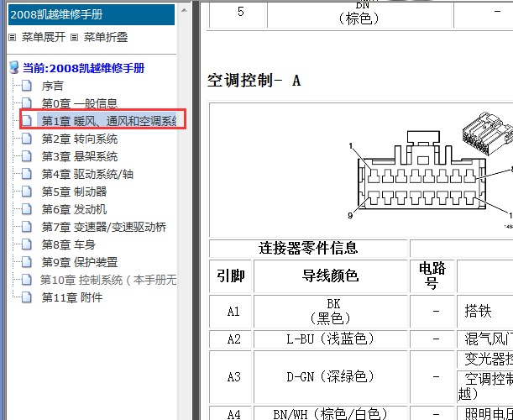Click the page icon beside 第3章 悬架系统
Image resolution: width=513 pixels, height=420 pixels.
pos(27,156)
